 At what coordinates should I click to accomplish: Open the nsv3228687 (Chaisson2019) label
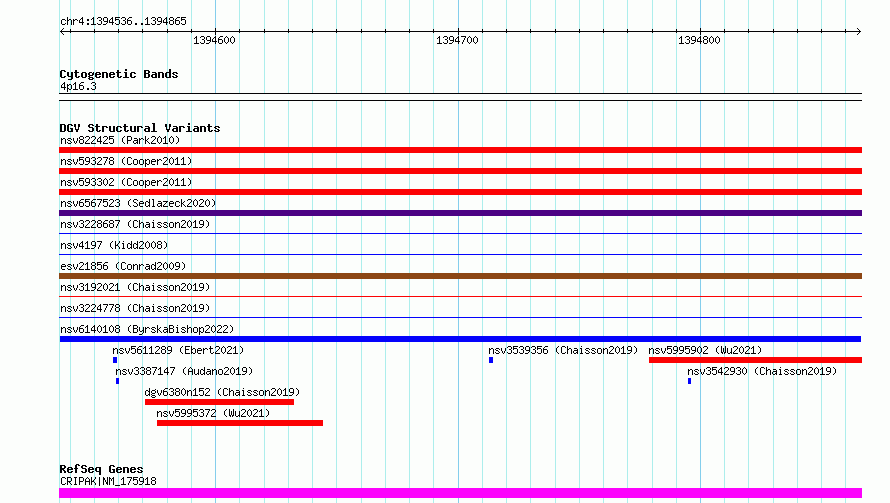coord(135,224)
